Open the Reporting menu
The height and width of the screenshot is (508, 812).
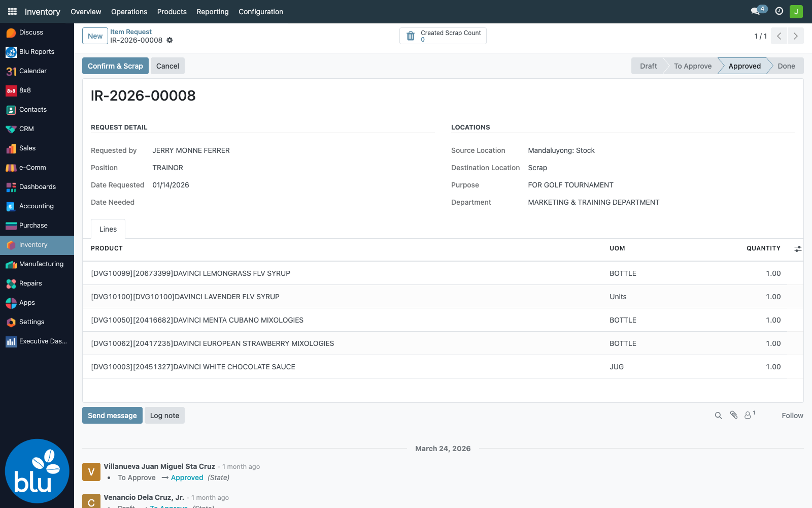tap(213, 12)
